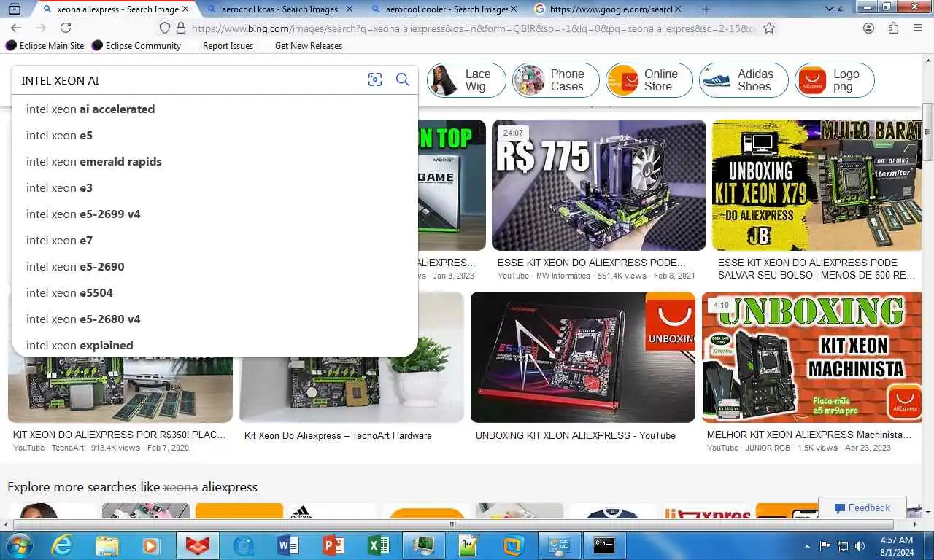Open Word from the taskbar
Image resolution: width=934 pixels, height=560 pixels.
click(x=288, y=545)
